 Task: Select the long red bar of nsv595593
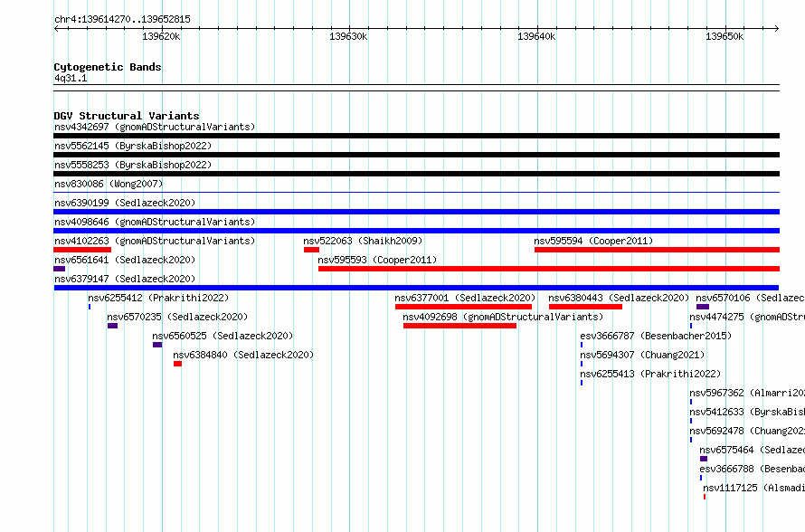(549, 269)
